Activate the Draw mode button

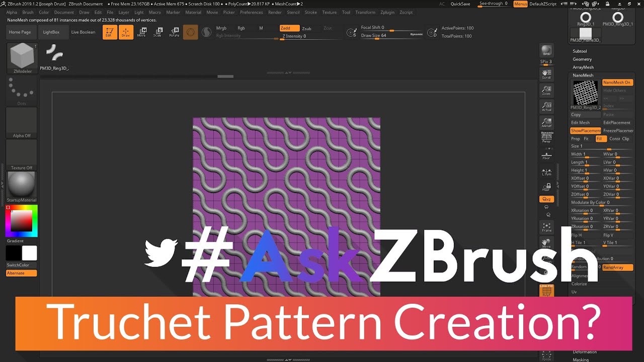click(126, 32)
